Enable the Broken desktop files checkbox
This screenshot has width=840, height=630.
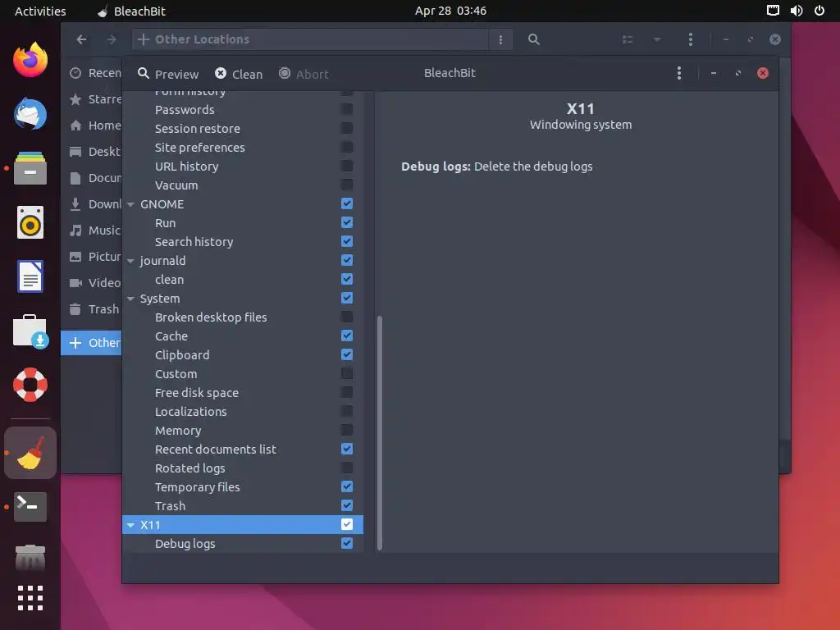tap(347, 317)
